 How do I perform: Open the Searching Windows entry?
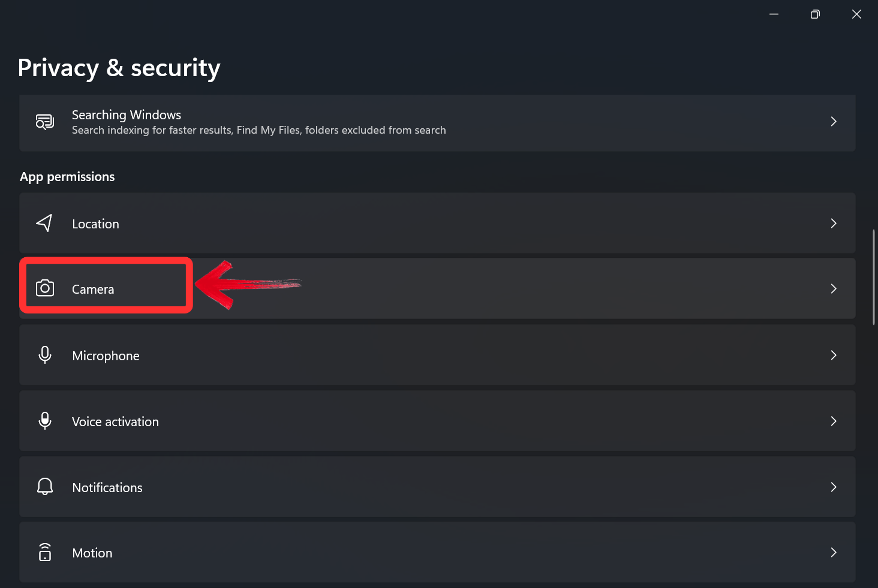pyautogui.click(x=127, y=115)
